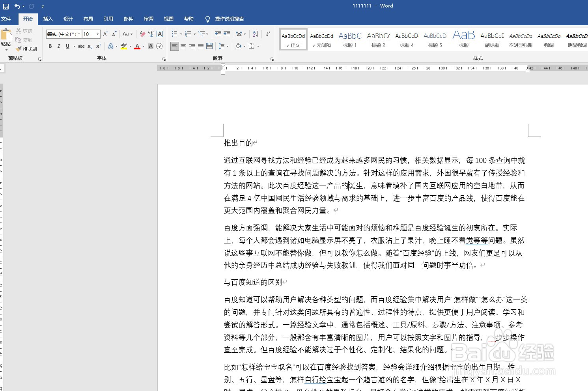Toggle superscript formatting

coord(99,46)
